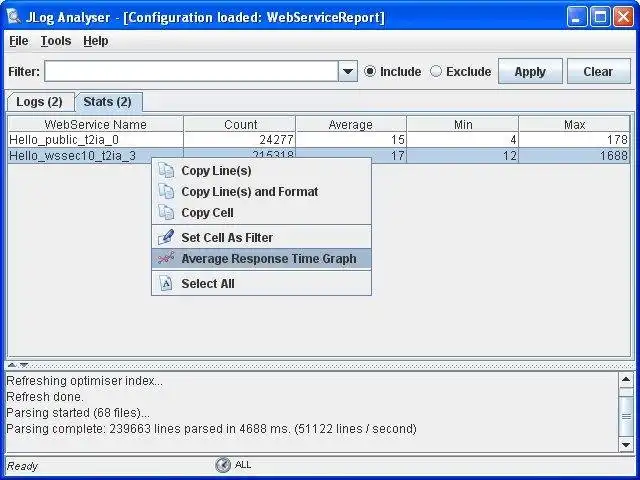Click the graph icon for Average Response Time Graph
The image size is (640, 480).
point(166,258)
